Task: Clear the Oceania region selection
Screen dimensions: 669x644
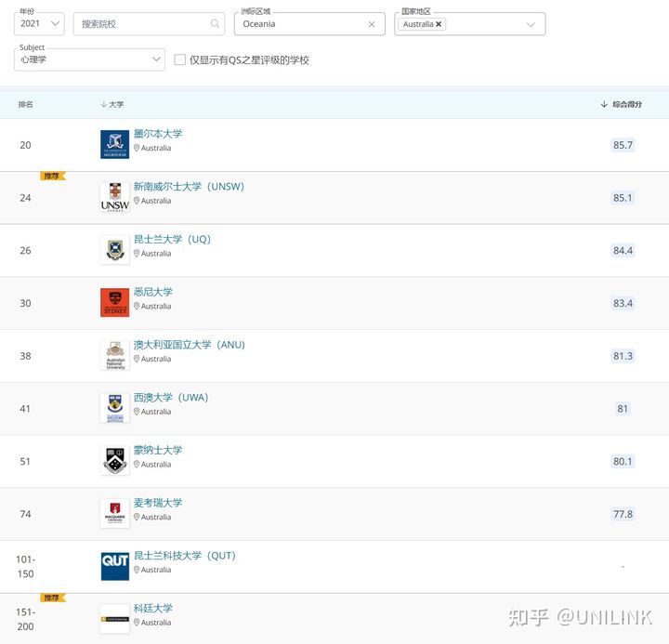Action: 372,24
